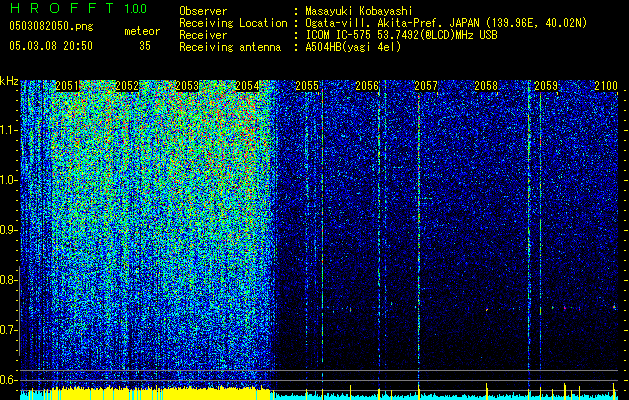Viewport: 629px width, 400px height.
Task: Click the 2053 time marker
Action: tap(187, 86)
